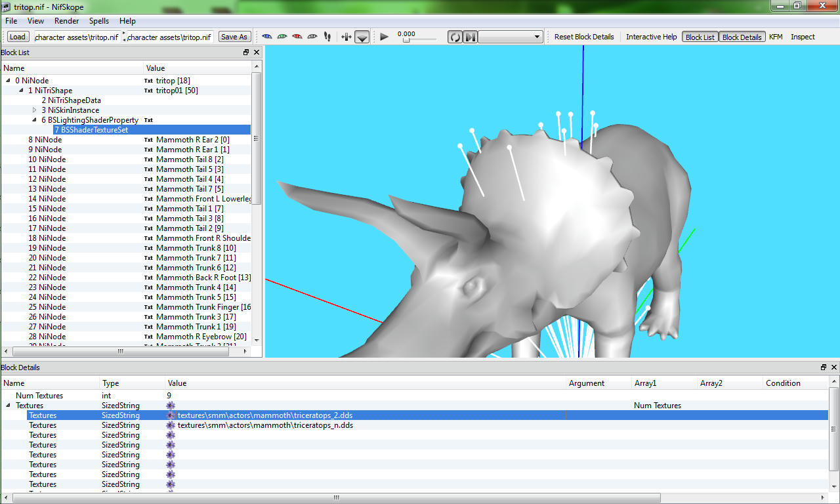Click file name swap arrows between path fields
Screen dimensions: 840x504
click(124, 37)
